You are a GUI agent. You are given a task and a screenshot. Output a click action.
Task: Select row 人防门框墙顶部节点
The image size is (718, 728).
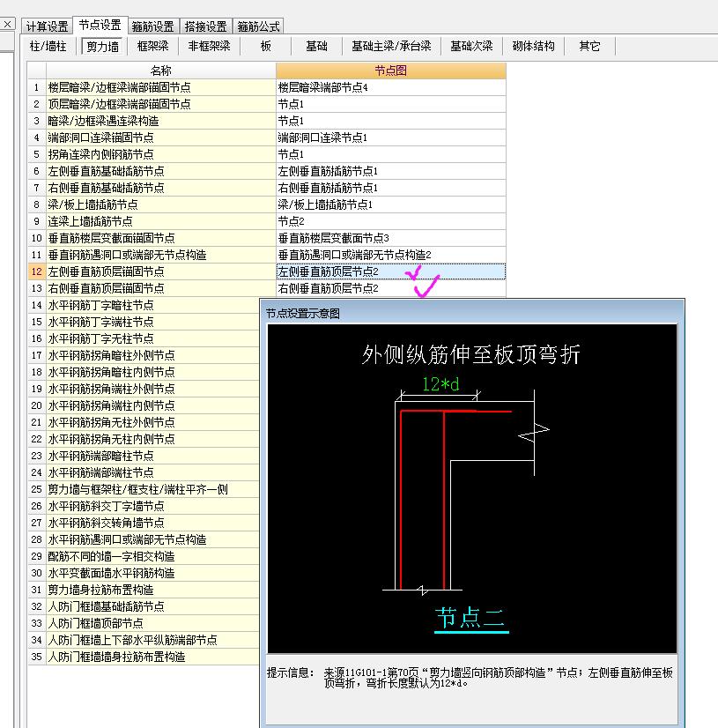click(x=152, y=623)
